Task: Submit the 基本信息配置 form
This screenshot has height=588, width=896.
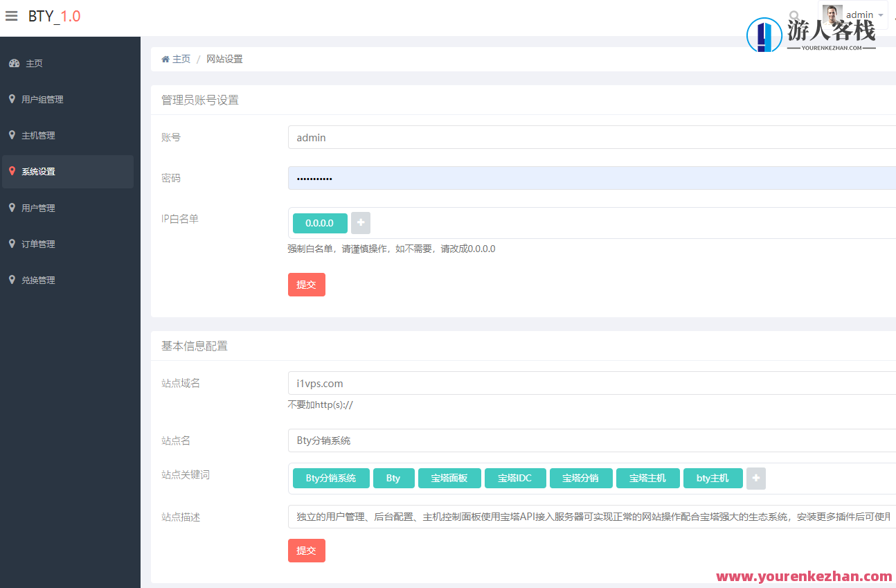Action: click(x=306, y=550)
